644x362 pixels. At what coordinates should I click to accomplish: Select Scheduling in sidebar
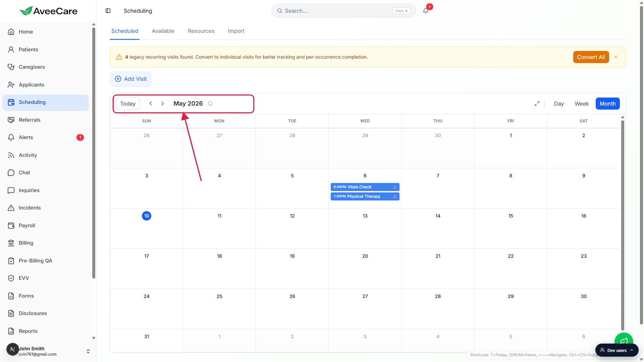(46, 102)
